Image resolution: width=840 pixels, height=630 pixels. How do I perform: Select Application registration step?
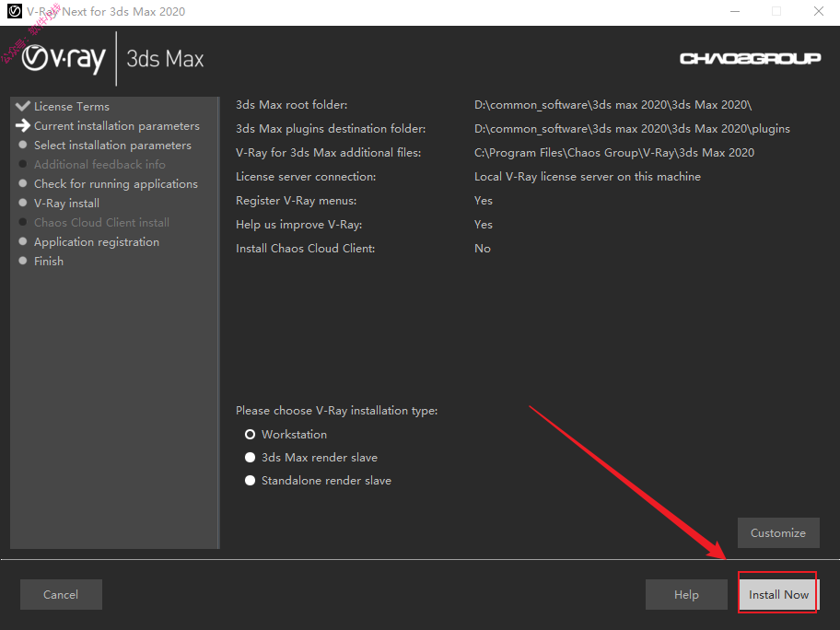97,242
